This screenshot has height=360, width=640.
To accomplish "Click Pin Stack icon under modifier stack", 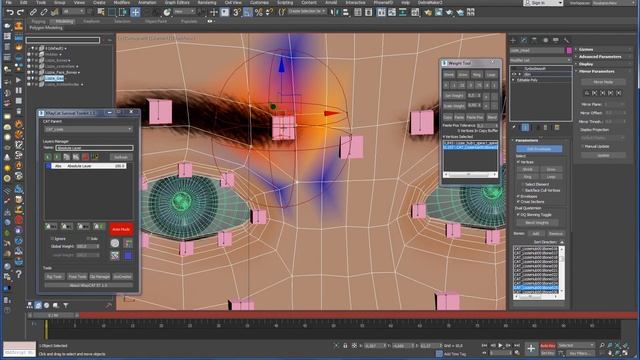I will click(514, 127).
